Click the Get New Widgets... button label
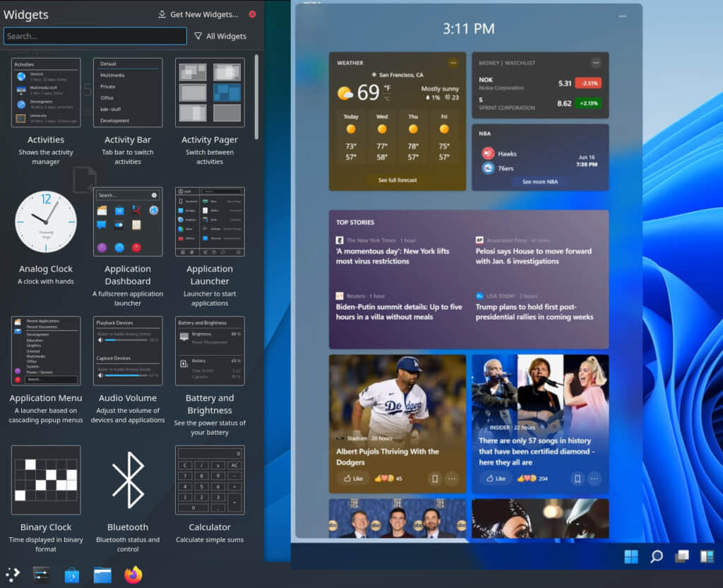 point(204,14)
